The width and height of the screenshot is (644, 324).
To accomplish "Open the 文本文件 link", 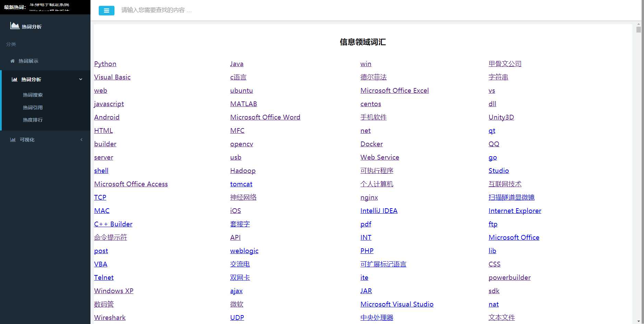I will tap(502, 317).
